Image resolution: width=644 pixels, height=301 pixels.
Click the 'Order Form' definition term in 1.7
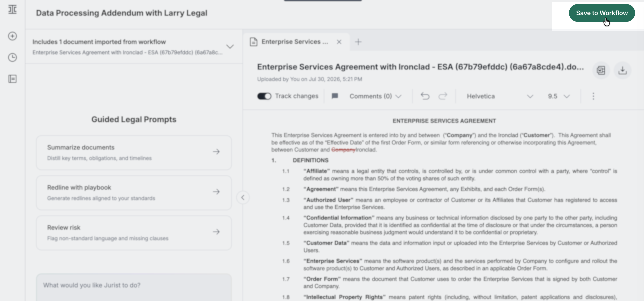(x=322, y=279)
